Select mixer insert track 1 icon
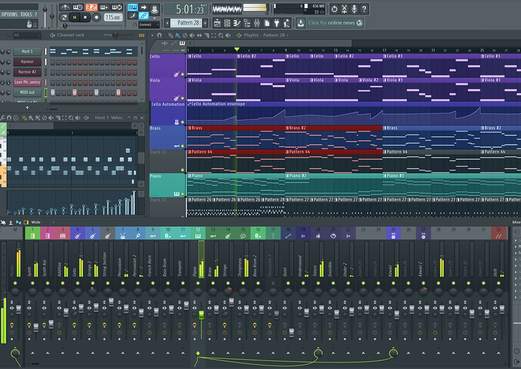This screenshot has width=521, height=369. [33, 236]
